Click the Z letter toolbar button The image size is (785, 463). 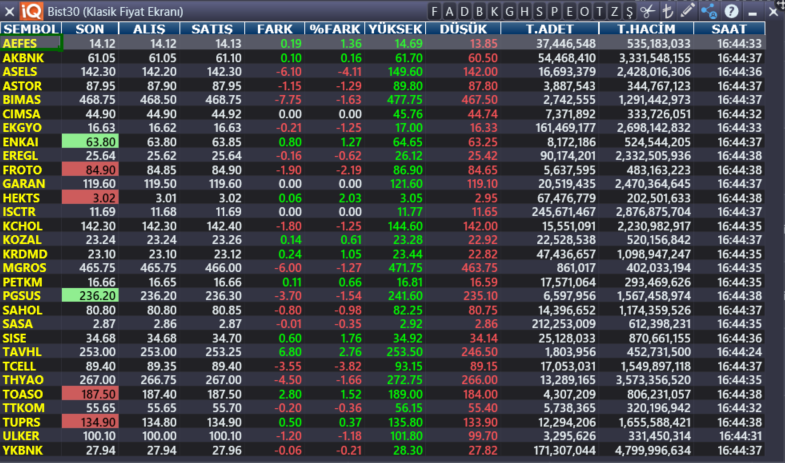614,11
